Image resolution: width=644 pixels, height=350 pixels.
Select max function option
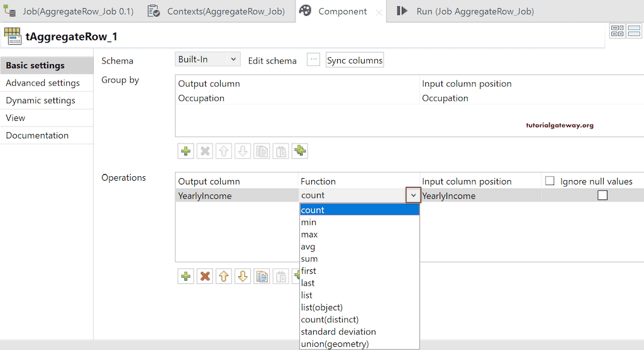point(359,234)
